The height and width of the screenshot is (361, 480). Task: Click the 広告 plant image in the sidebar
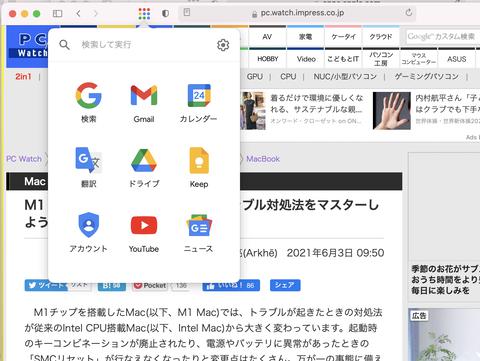[x=444, y=335]
